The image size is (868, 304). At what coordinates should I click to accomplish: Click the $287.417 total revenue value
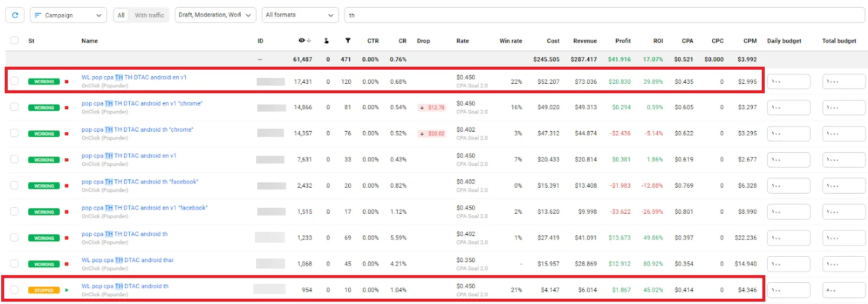click(x=584, y=60)
